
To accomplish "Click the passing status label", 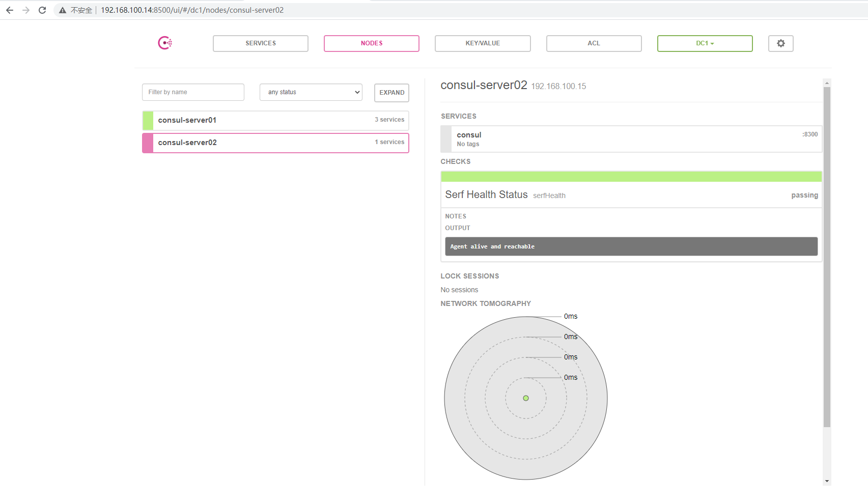I will (804, 195).
